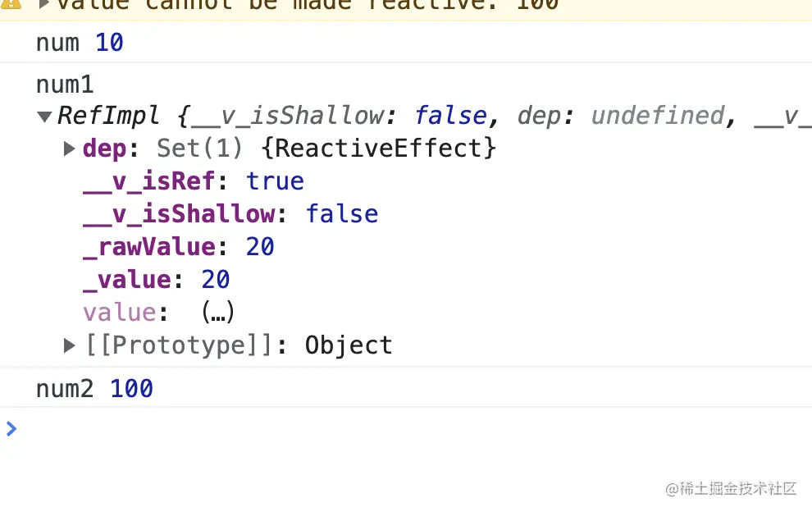Click the num 10 log value
812x512 pixels.
click(109, 43)
